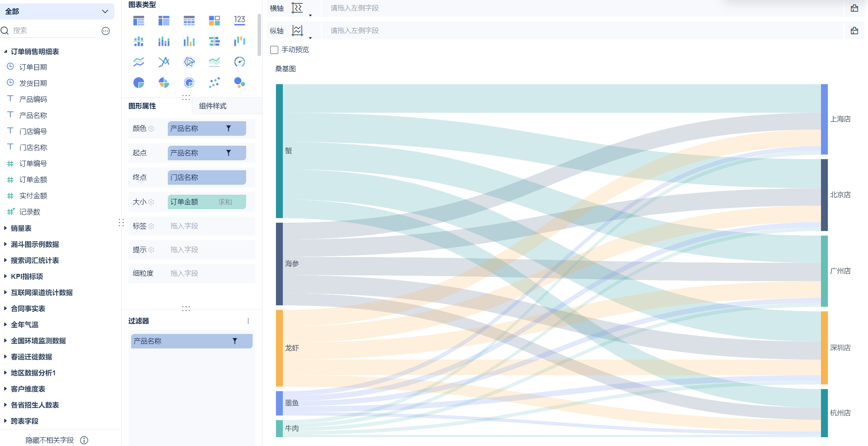Choose the waterfall chart type icon
The image size is (868, 446).
(240, 41)
